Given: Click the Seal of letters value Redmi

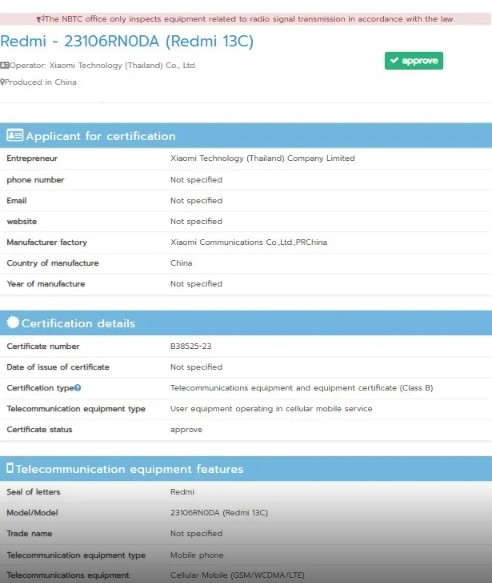Looking at the screenshot, I should tap(182, 492).
